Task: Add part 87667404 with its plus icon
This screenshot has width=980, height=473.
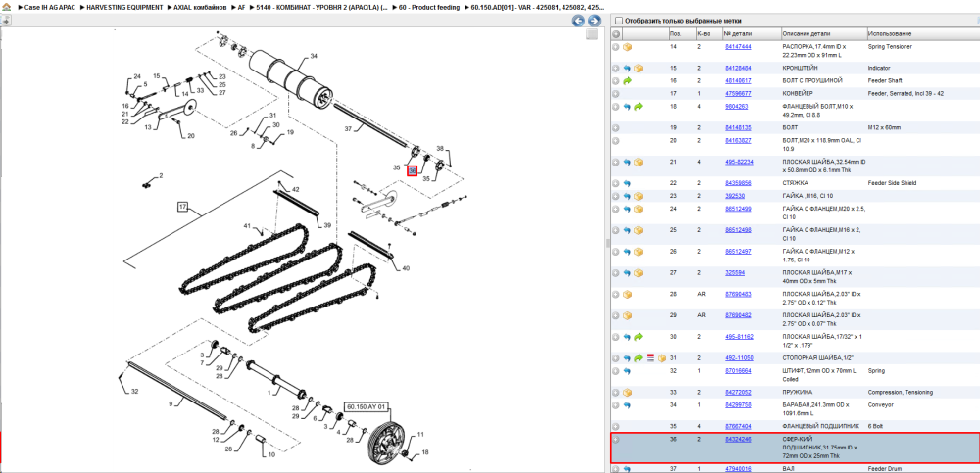Action: point(616,427)
